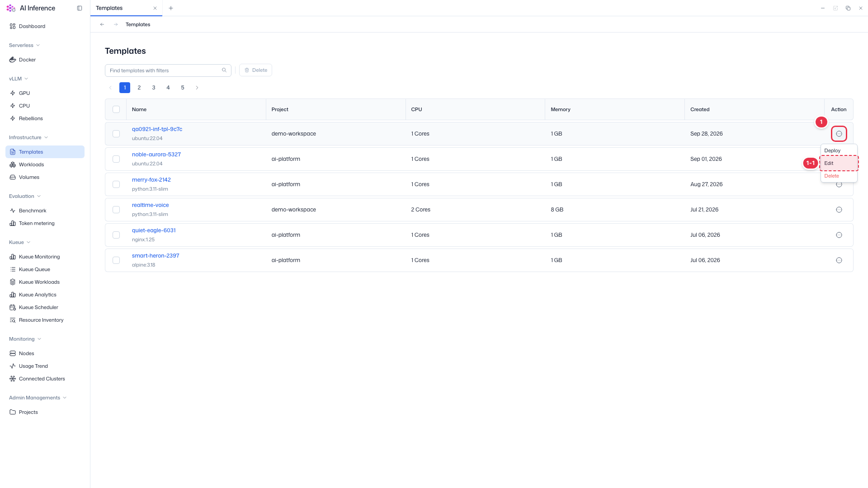Check the noble-aurora-5327 row checkbox

pos(116,159)
